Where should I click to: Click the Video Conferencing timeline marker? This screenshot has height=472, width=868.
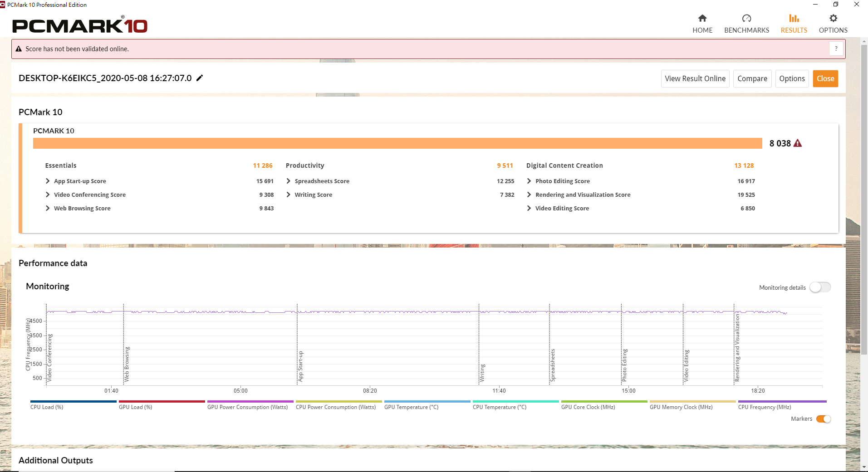tap(50, 357)
